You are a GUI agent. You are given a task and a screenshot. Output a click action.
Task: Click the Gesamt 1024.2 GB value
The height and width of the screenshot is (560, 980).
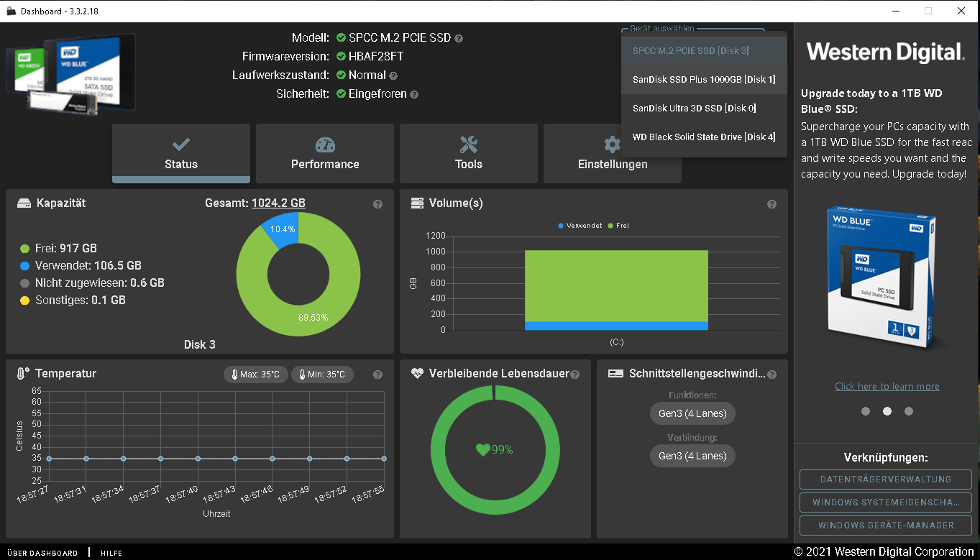(278, 203)
